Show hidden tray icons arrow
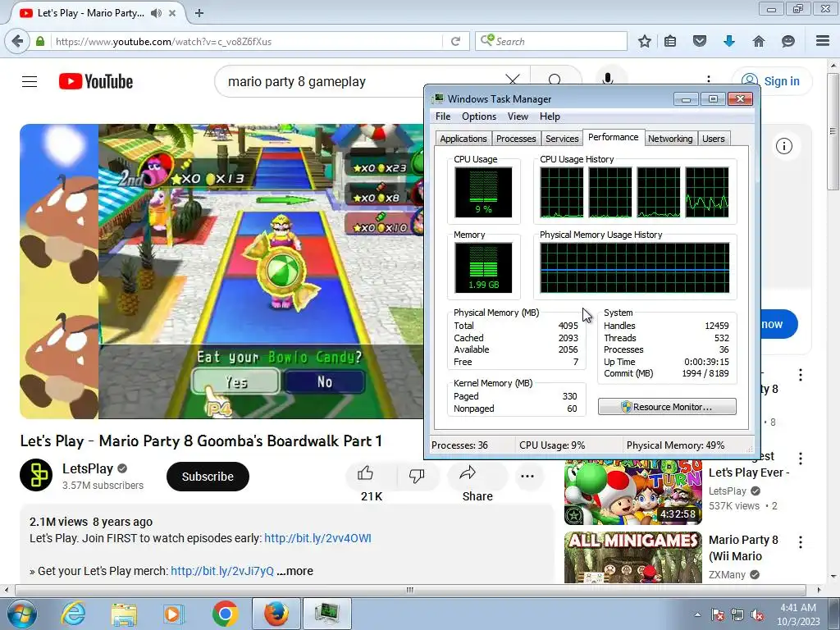Viewport: 840px width, 630px height. [697, 614]
